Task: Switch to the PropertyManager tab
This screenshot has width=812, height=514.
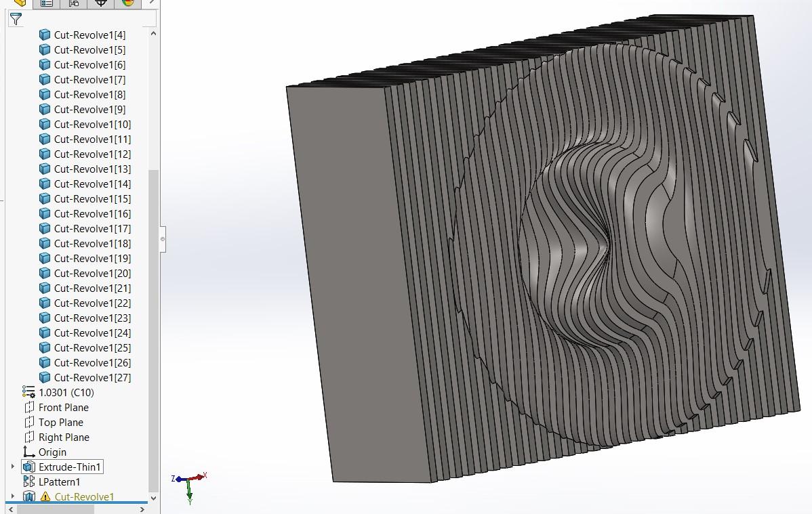Action: [x=48, y=4]
